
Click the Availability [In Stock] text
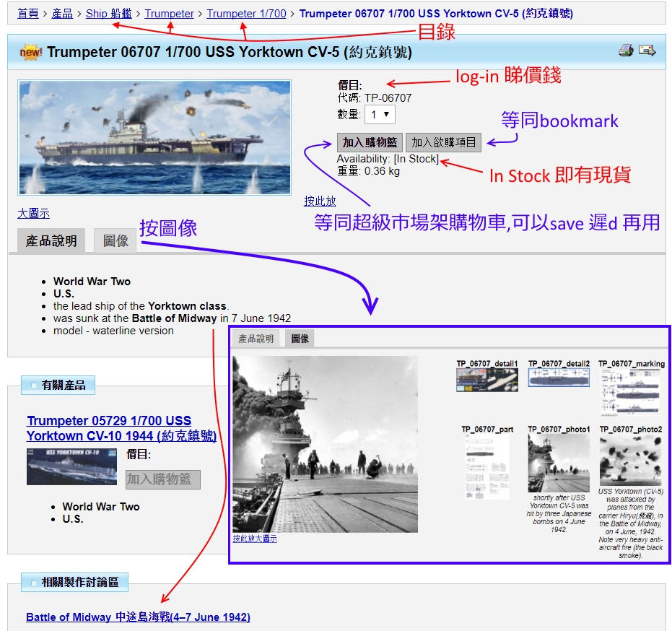point(388,159)
